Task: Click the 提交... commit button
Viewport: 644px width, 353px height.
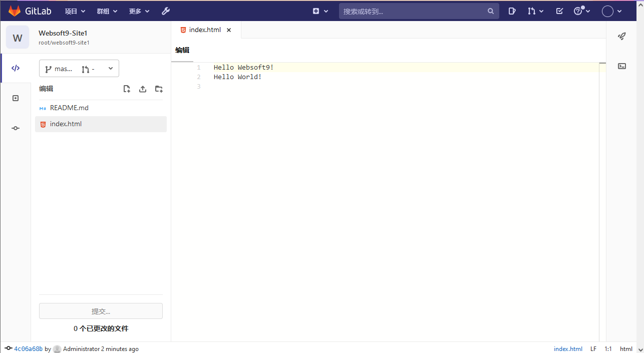Action: click(101, 311)
